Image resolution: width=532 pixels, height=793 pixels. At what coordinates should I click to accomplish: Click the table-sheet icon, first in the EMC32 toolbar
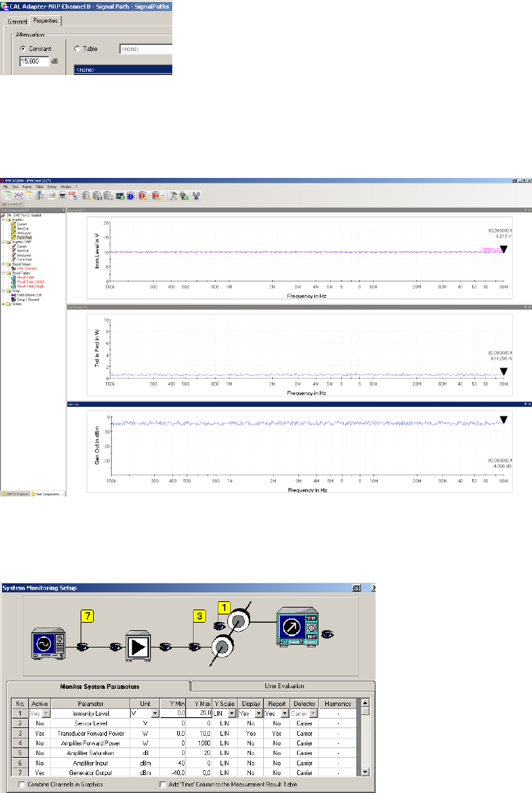coord(8,196)
